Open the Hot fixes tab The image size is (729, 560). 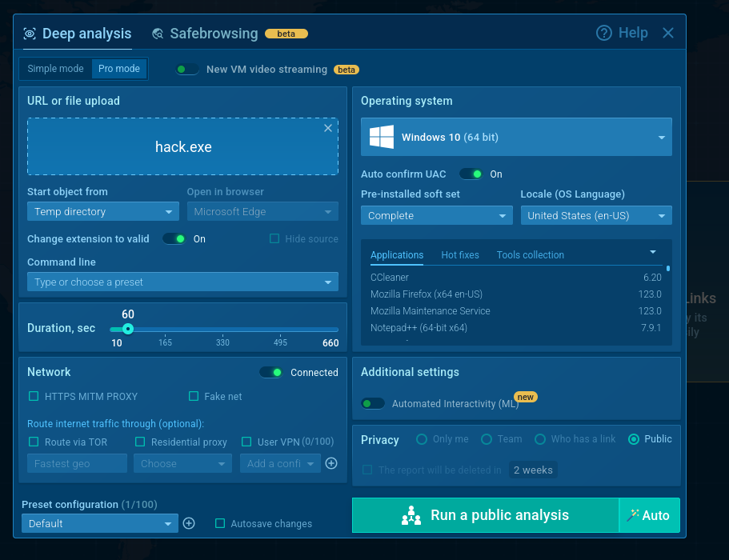pos(460,254)
